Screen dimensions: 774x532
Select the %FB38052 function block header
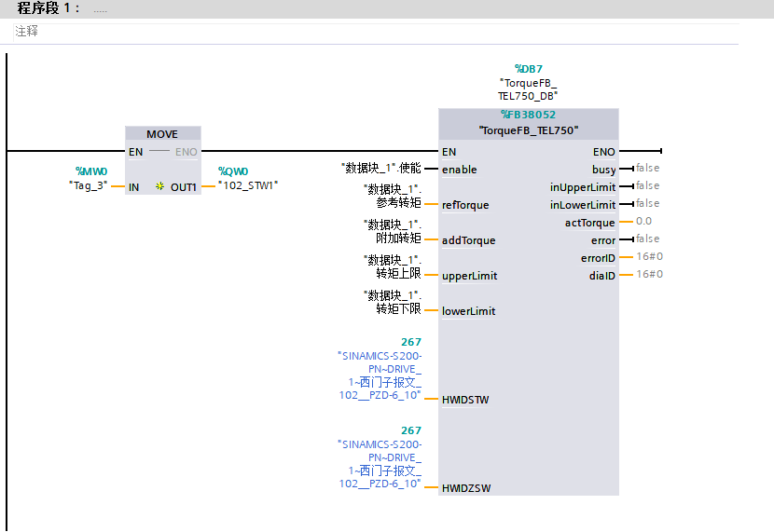528,116
